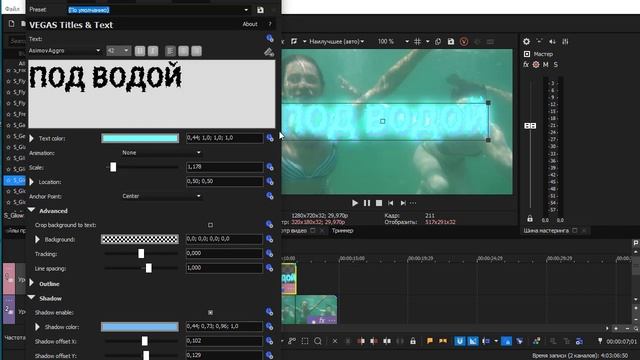This screenshot has width=640, height=360.
Task: Collapse the Shadow section
Action: (x=31, y=298)
